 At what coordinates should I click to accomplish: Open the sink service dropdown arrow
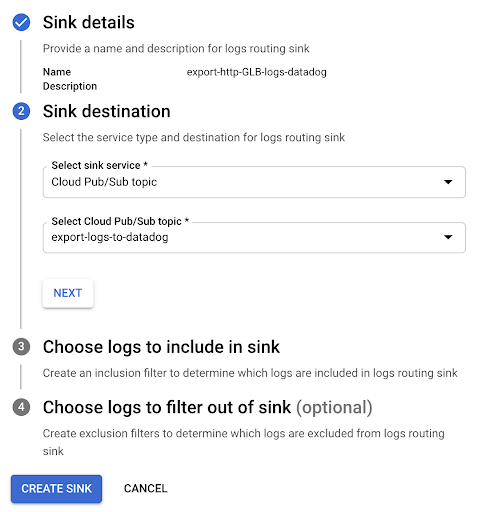tap(448, 182)
